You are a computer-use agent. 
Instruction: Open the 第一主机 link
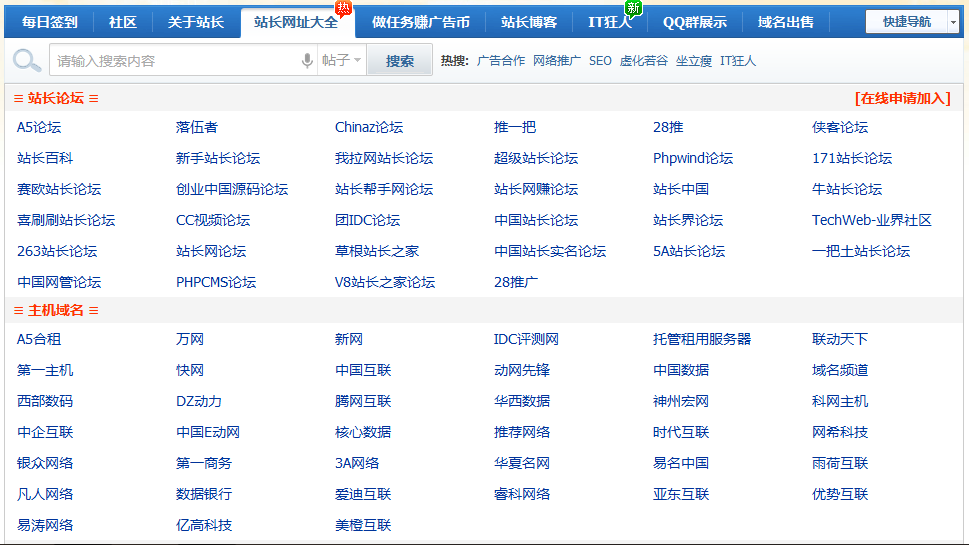[45, 370]
